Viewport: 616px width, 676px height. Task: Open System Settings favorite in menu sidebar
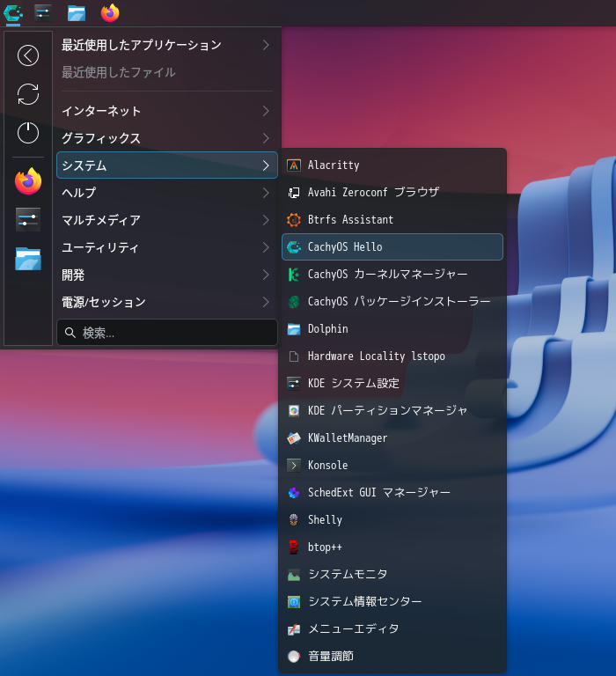coord(28,219)
